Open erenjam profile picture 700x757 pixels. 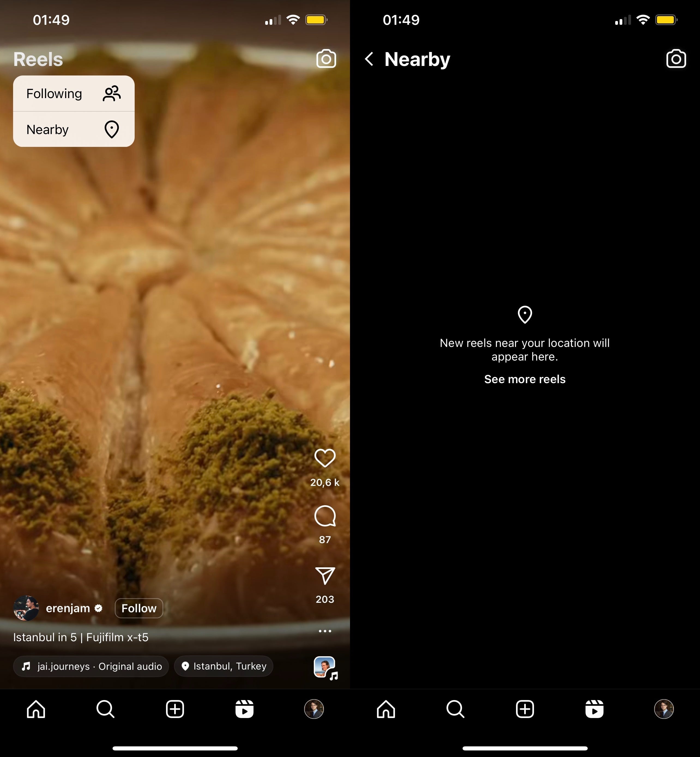tap(26, 608)
